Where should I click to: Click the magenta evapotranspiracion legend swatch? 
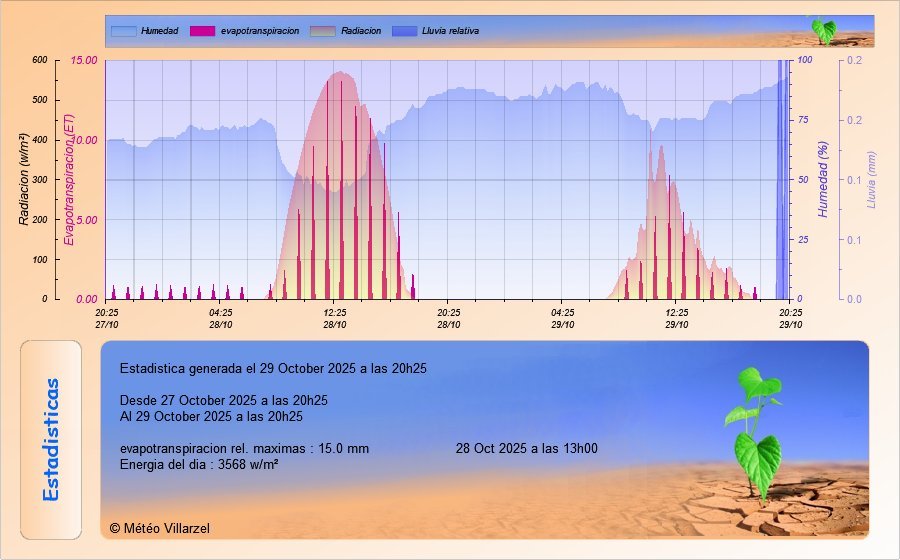point(202,31)
